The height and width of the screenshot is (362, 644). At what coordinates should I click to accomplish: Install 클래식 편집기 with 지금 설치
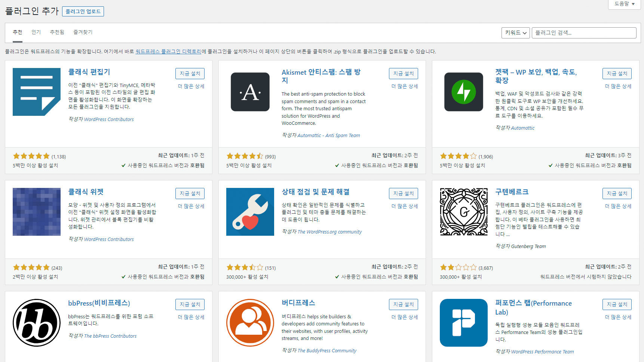coord(190,74)
